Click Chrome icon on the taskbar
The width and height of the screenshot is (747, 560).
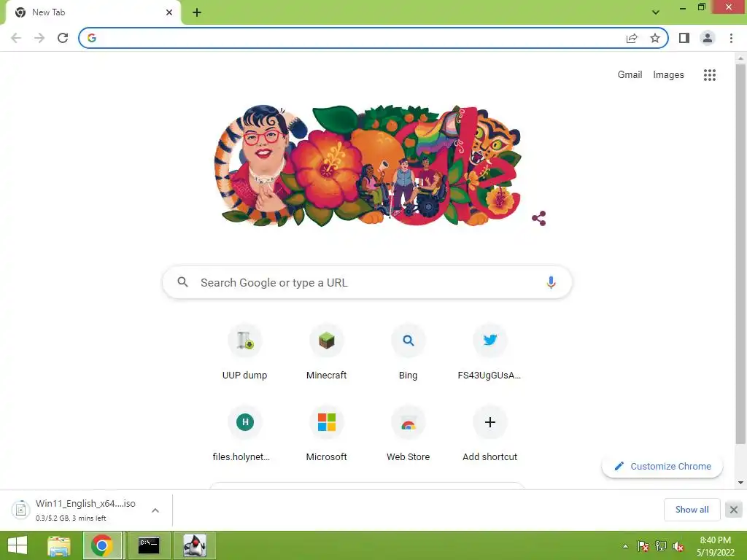click(x=104, y=545)
